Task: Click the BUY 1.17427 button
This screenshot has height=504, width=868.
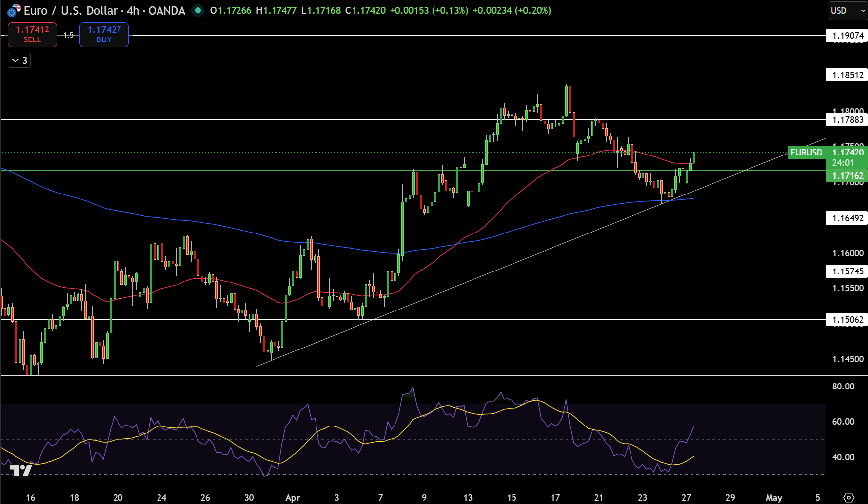Action: click(104, 35)
